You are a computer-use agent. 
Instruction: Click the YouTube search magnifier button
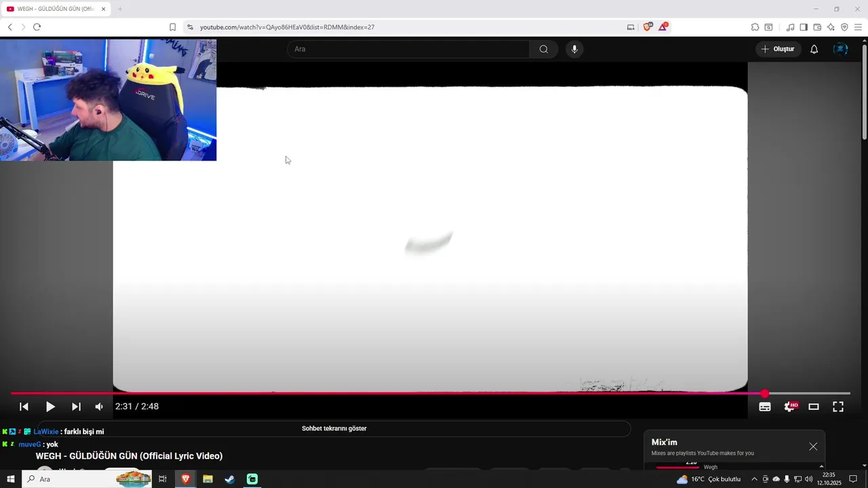point(544,49)
